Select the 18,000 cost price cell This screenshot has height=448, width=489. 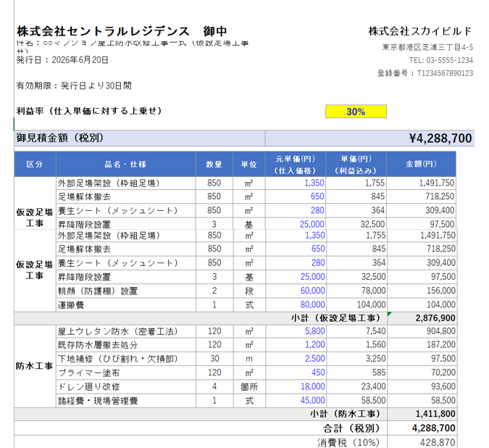pos(296,387)
